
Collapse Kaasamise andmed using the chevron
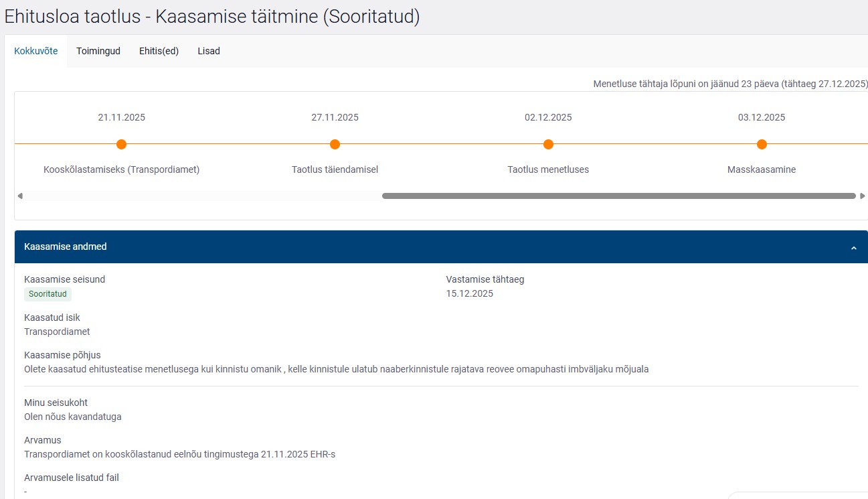[x=853, y=248]
